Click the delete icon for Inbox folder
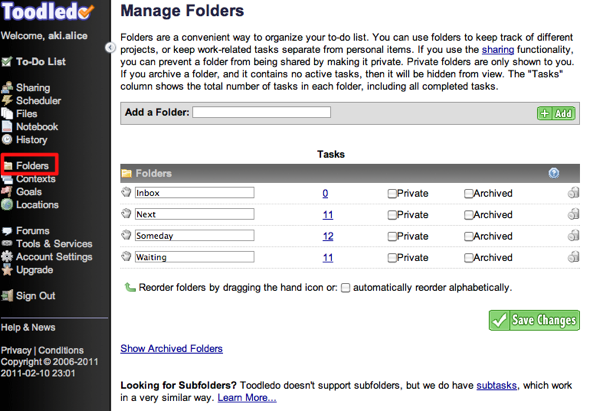The height and width of the screenshot is (411, 600). pyautogui.click(x=573, y=192)
